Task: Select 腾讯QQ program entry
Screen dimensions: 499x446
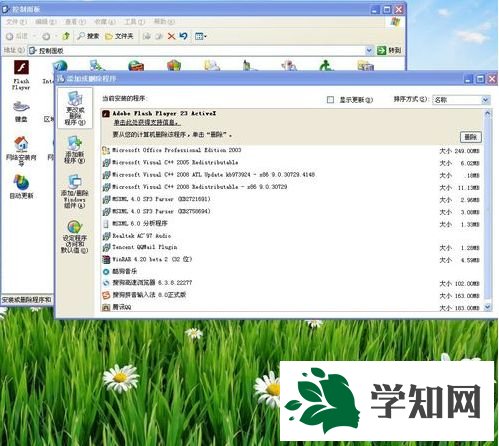Action: (291, 307)
